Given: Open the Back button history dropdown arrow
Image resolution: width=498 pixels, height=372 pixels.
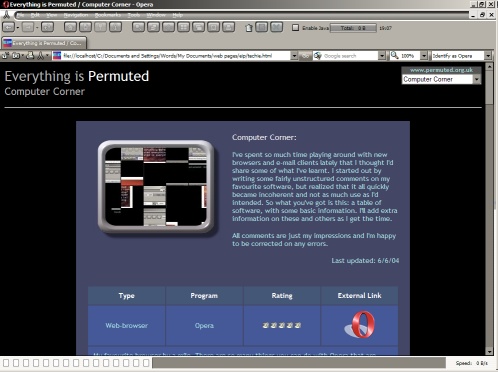Looking at the screenshot, I should point(18,28).
